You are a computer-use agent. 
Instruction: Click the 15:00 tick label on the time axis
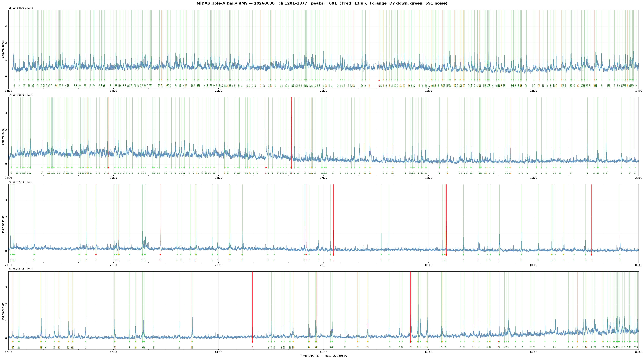pos(114,178)
